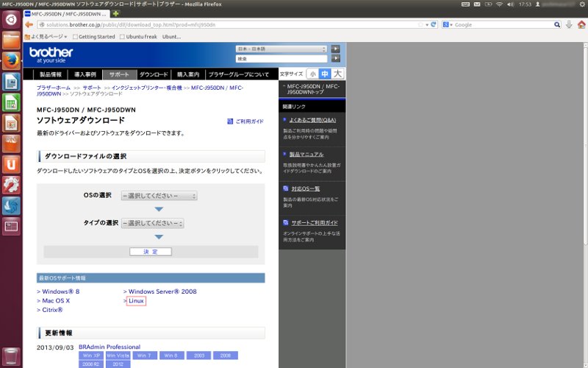This screenshot has width=588, height=368.
Task: Open BRAdmin Professional link
Action: (110, 347)
